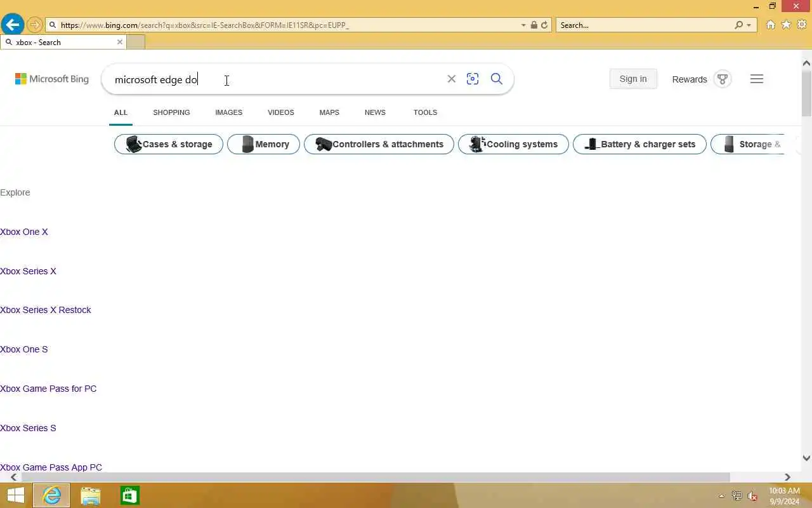Open visual search camera icon

(x=473, y=79)
